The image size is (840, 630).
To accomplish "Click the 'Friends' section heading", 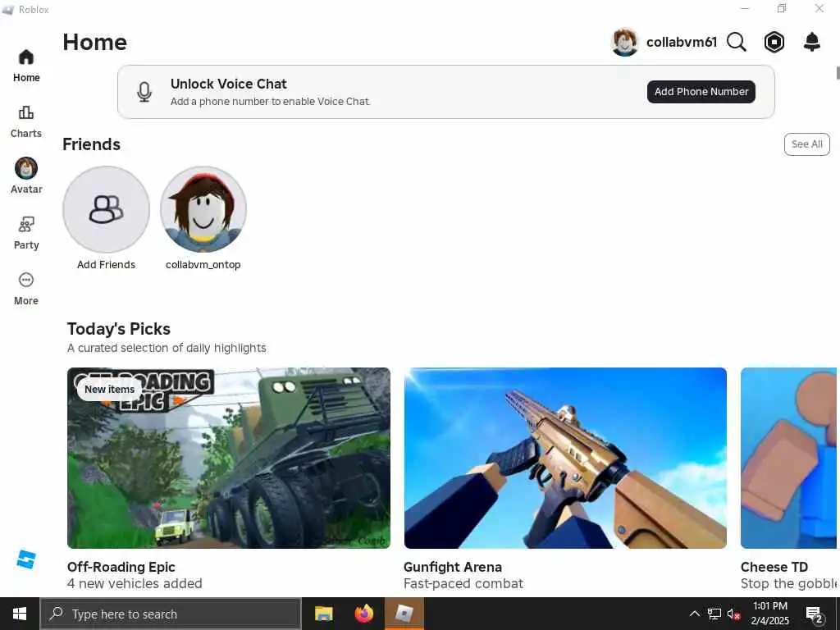I will pos(92,144).
